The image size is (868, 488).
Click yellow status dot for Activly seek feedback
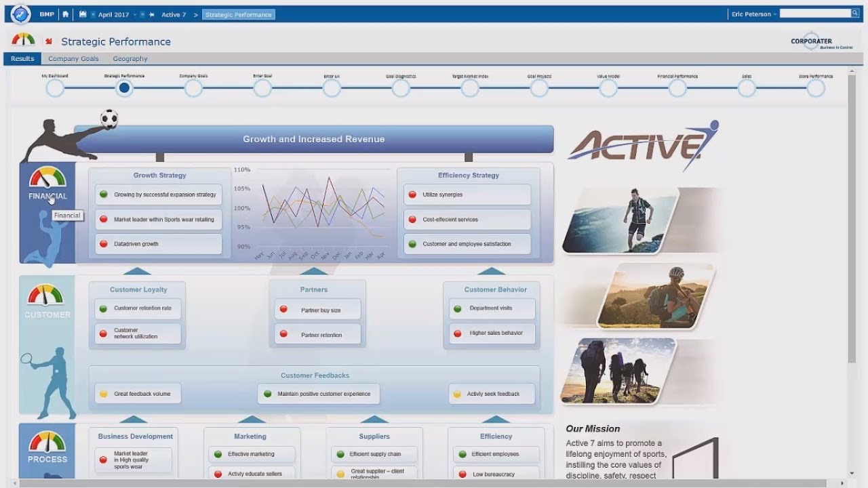(457, 394)
